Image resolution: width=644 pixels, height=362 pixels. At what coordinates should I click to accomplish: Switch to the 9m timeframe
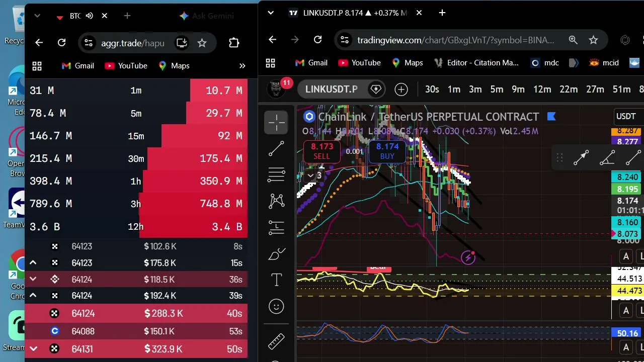click(x=518, y=89)
